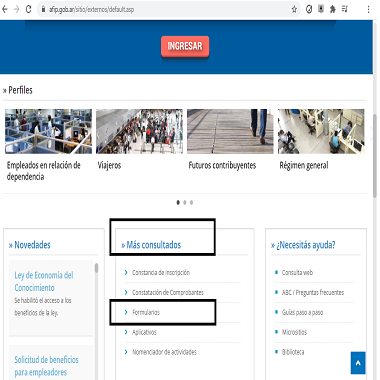Reload the current AFIP page
This screenshot has height=380, width=380.
coord(29,9)
